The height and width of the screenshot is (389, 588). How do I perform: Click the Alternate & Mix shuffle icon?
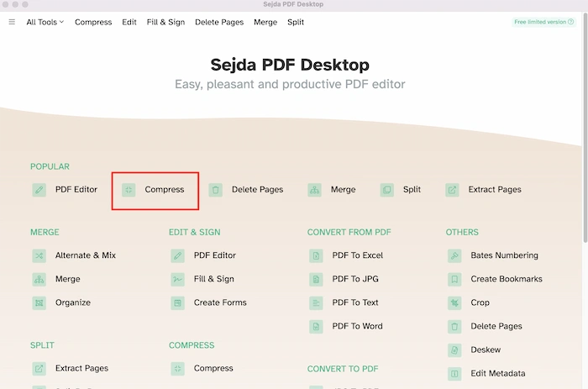tap(39, 255)
